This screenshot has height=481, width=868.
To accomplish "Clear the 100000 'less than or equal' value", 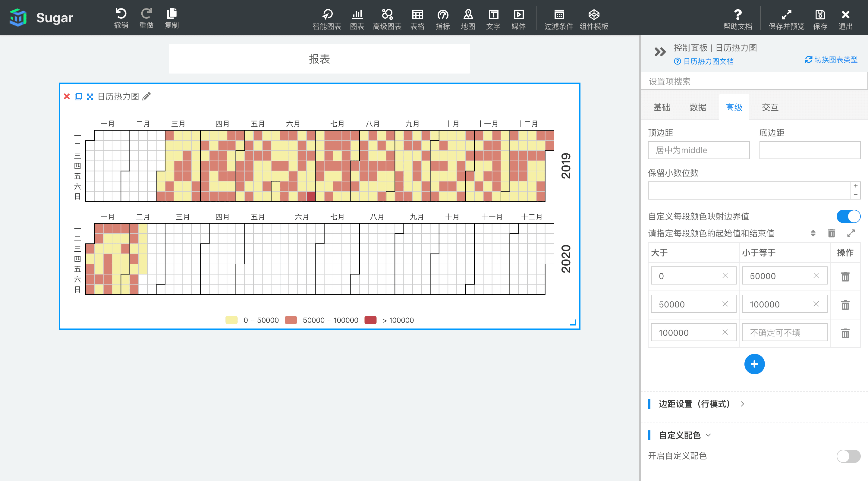I will click(x=816, y=304).
